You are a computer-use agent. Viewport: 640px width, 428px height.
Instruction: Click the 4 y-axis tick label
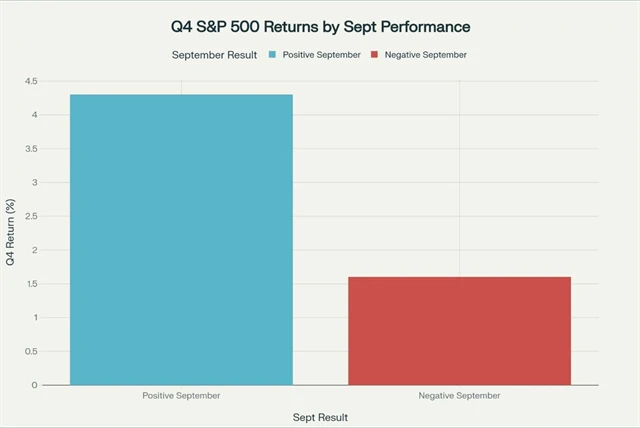click(x=35, y=115)
